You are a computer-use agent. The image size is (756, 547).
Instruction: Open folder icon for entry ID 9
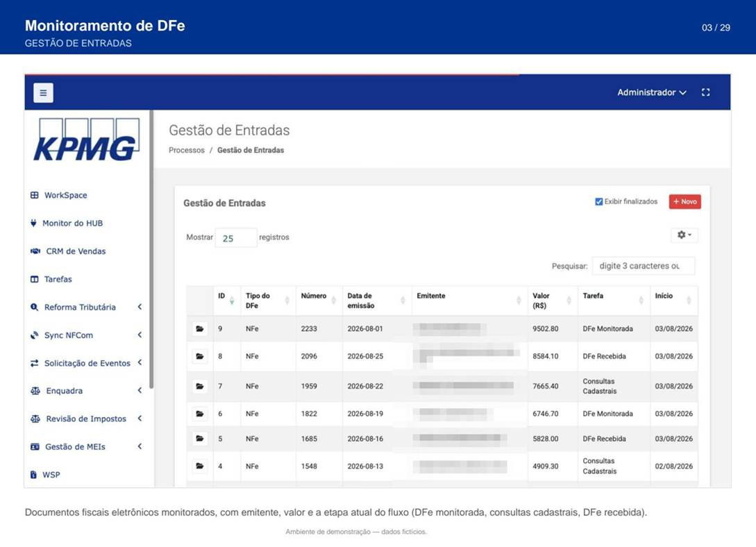point(200,328)
